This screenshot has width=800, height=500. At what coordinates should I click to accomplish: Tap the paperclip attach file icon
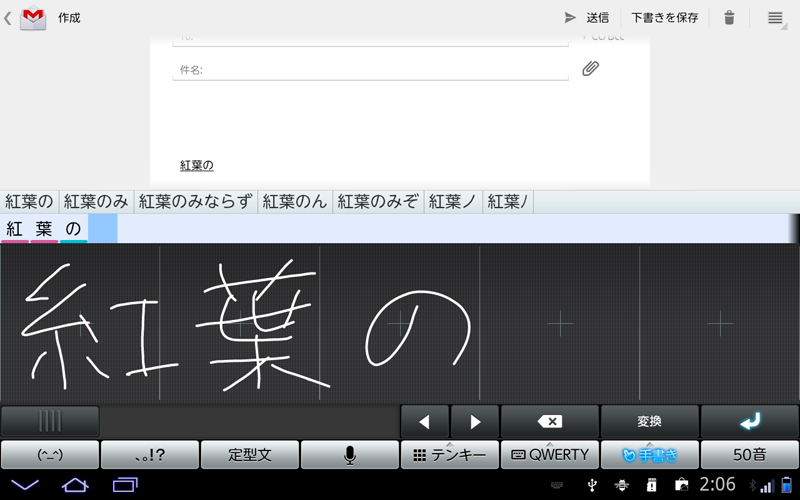point(590,69)
